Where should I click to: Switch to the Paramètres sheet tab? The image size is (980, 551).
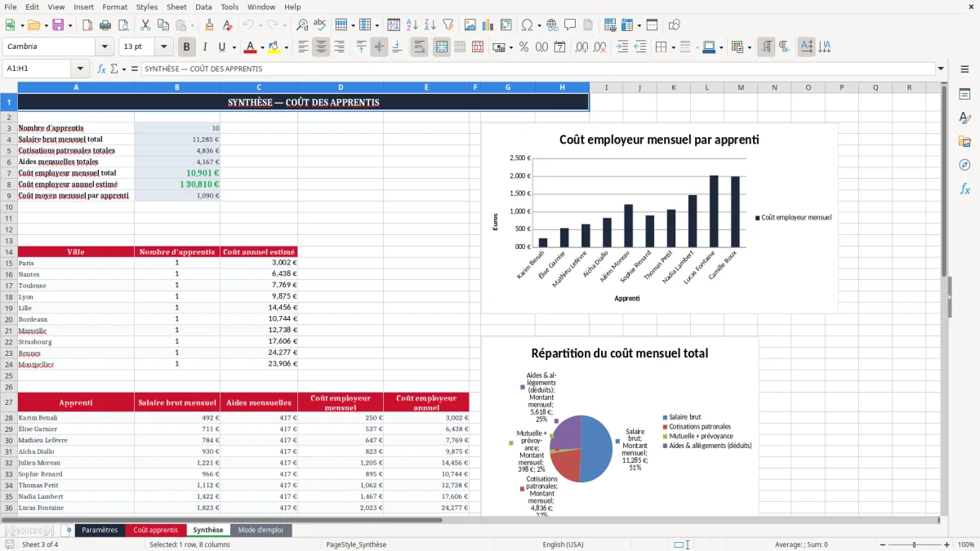tap(100, 531)
